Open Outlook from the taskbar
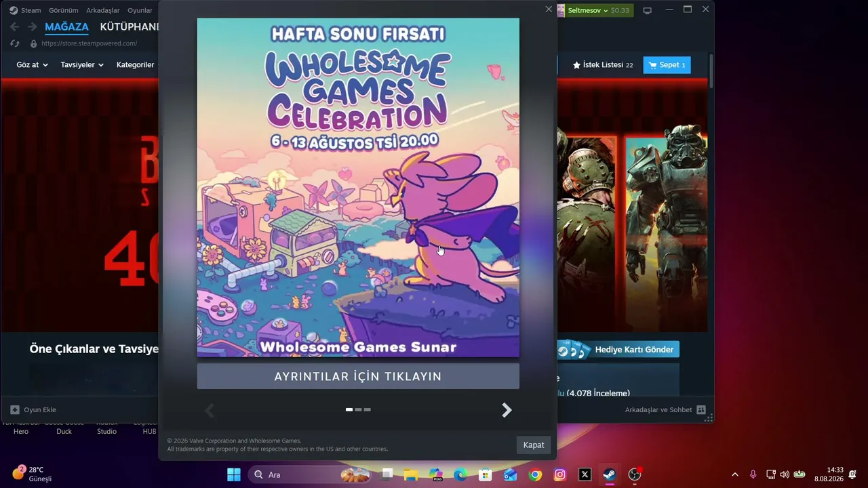 pos(510,474)
